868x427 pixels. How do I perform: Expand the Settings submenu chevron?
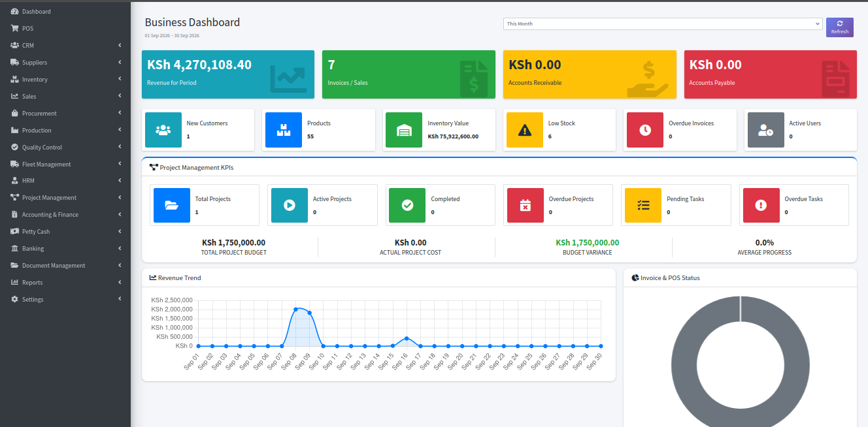pyautogui.click(x=120, y=300)
